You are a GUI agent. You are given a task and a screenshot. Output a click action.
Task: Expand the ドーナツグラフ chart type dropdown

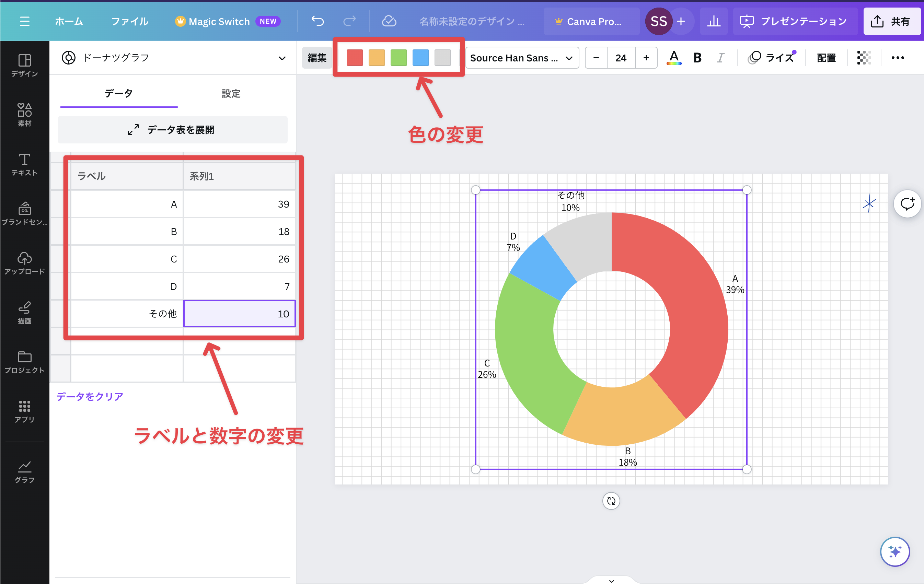(282, 58)
